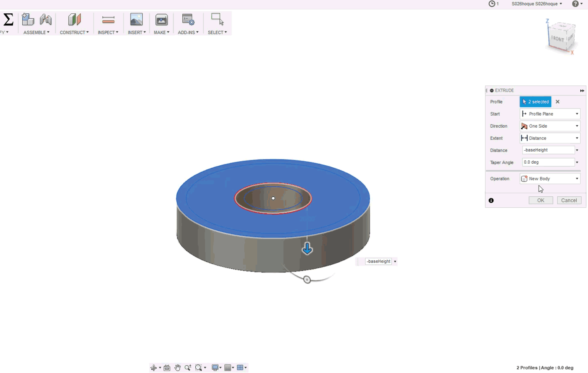Select the Joint tool icon
The image size is (588, 373).
coord(46,19)
